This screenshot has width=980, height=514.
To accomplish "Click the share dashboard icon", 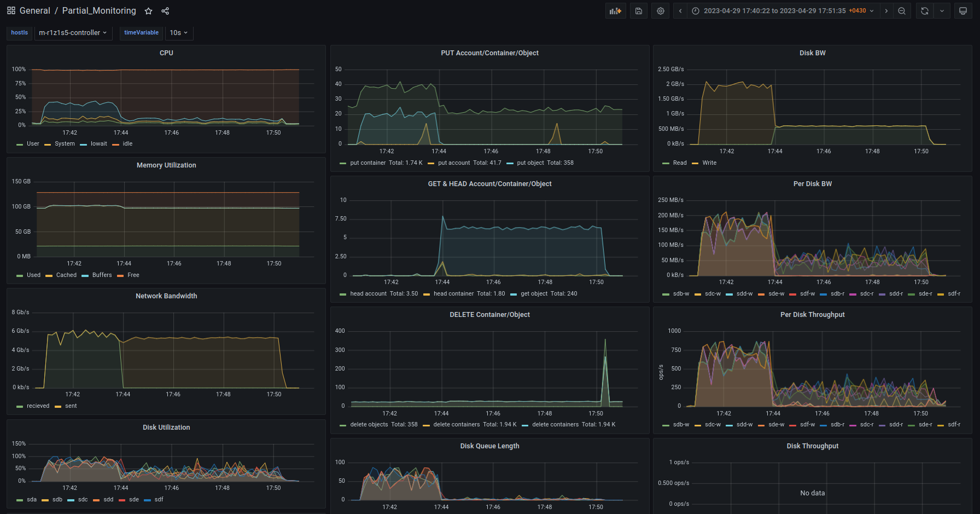I will click(165, 11).
